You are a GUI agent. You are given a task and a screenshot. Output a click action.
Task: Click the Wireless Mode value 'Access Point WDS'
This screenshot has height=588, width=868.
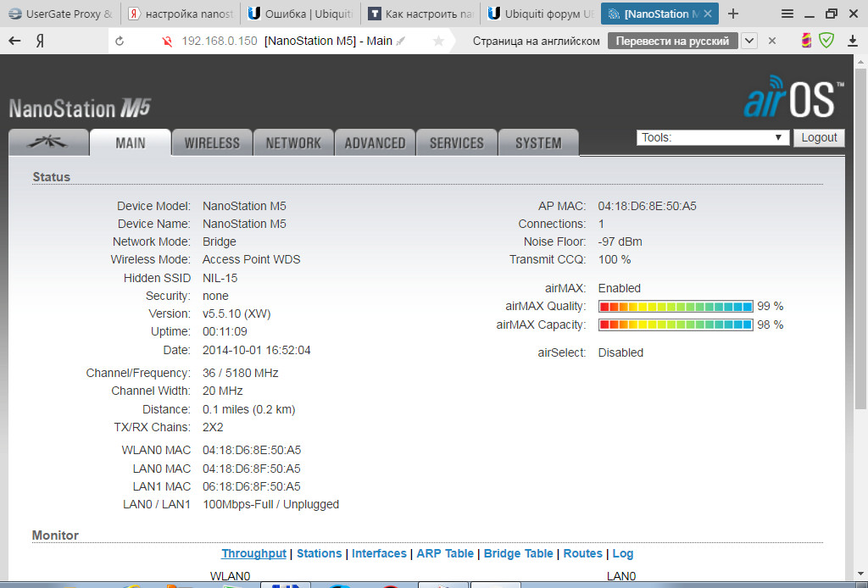point(251,259)
